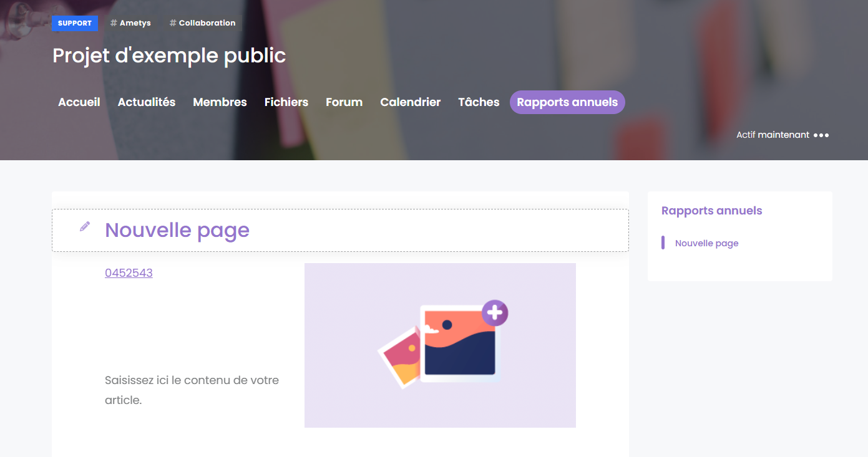Select the # Ametys tag
This screenshot has height=457, width=868.
[130, 23]
